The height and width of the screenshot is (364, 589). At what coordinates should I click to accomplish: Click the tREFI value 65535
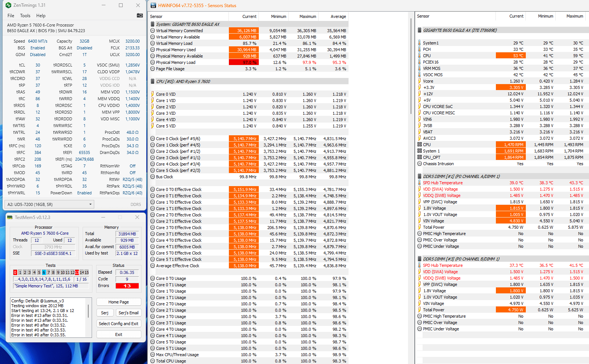click(85, 152)
